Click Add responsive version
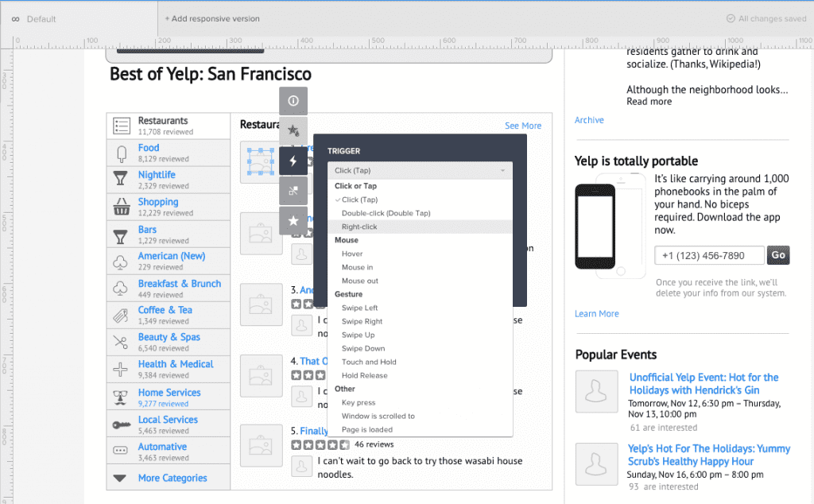The width and height of the screenshot is (814, 504). 212,19
